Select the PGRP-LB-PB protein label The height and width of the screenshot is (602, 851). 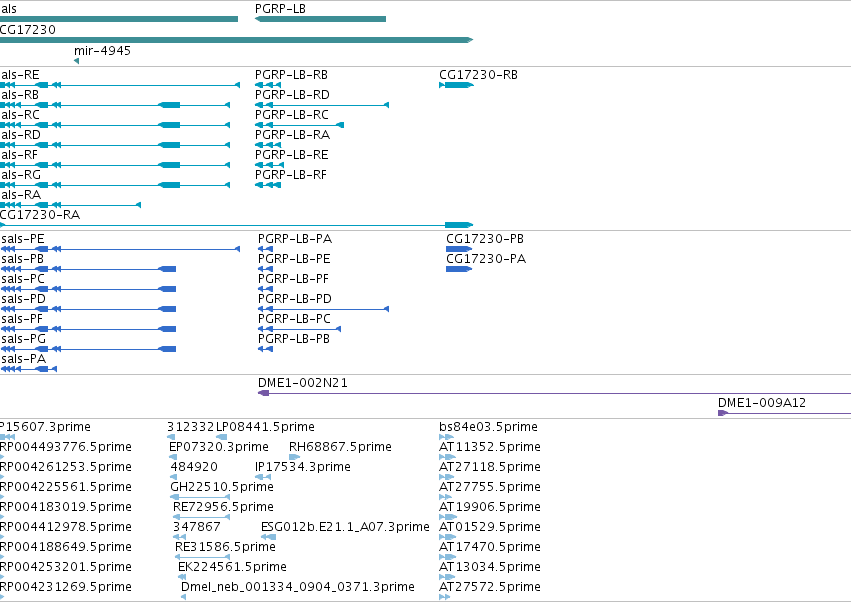[294, 339]
